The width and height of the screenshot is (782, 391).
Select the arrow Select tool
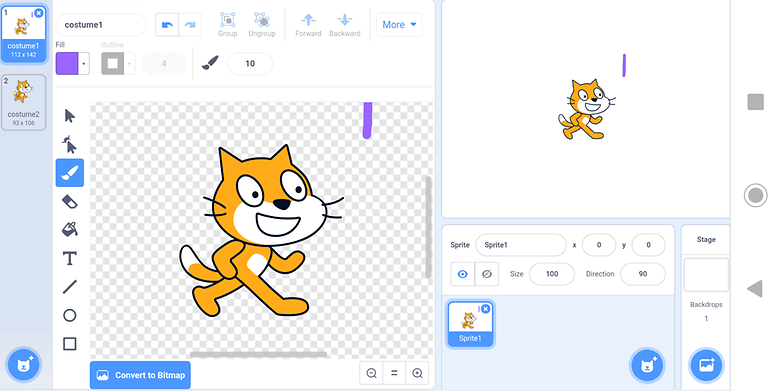(x=70, y=116)
